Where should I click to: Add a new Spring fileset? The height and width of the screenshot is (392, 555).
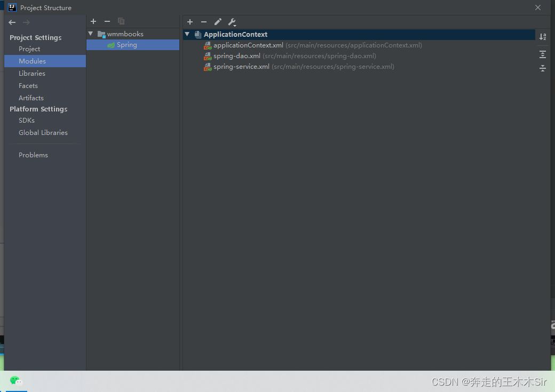pos(190,22)
